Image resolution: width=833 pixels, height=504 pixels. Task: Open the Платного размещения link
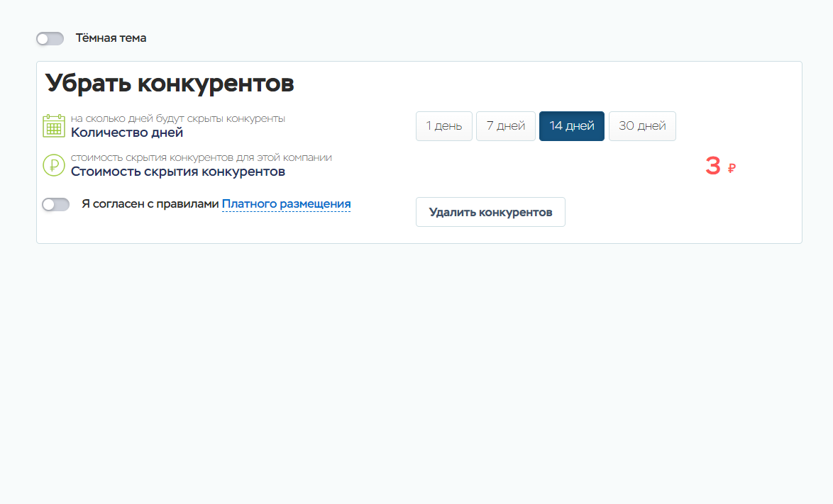pos(286,204)
